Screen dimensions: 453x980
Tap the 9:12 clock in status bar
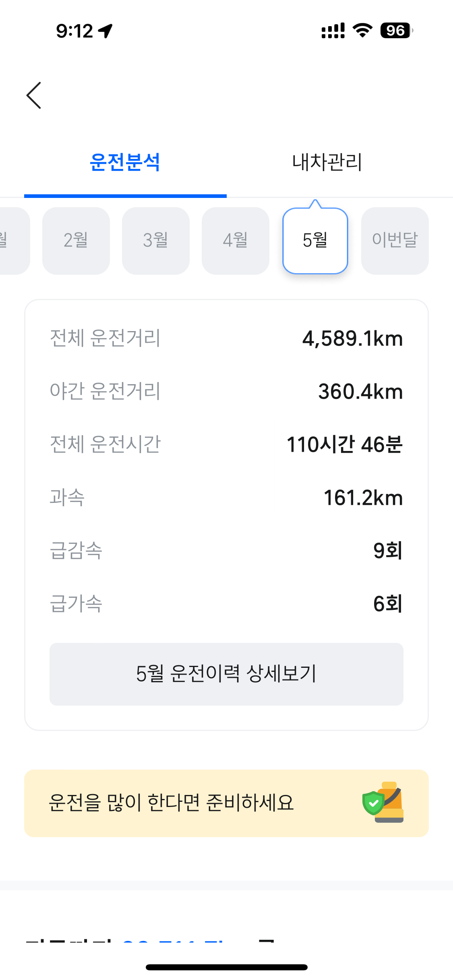coord(74,31)
